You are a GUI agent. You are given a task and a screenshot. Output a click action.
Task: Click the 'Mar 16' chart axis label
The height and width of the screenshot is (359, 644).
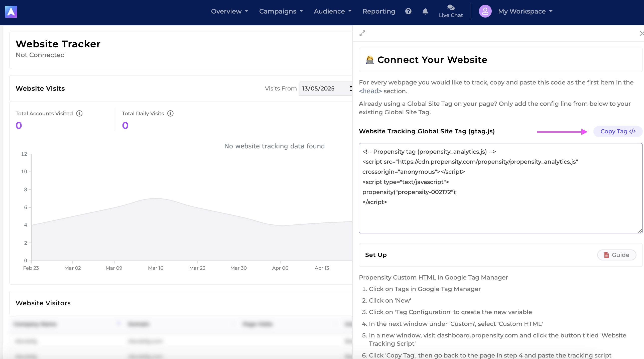tap(156, 268)
